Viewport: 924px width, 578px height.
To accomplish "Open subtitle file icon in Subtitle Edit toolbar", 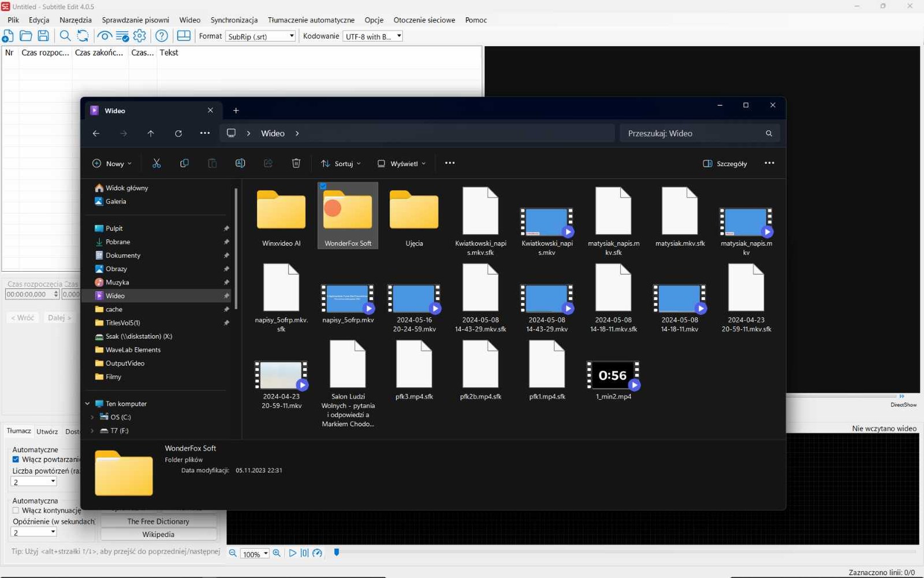I will [25, 36].
